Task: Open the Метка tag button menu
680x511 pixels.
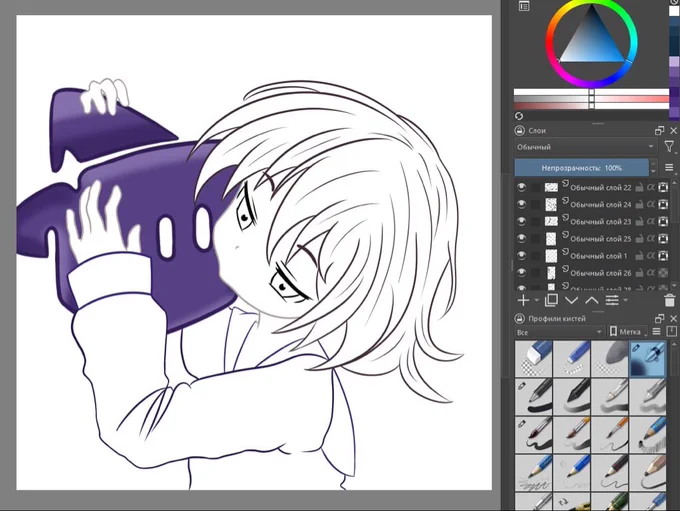Action: click(627, 332)
